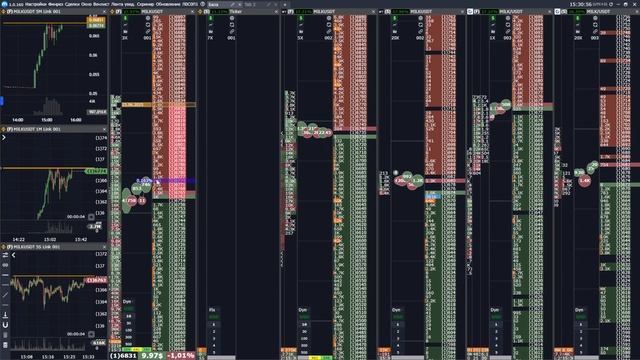Click the green dollar icon in 5X 002 panel

(x=301, y=18)
